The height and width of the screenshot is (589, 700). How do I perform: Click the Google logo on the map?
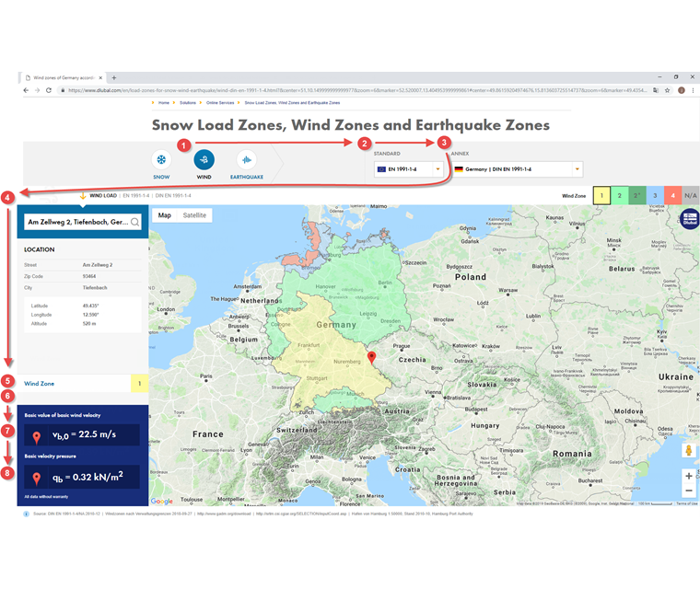click(x=161, y=501)
